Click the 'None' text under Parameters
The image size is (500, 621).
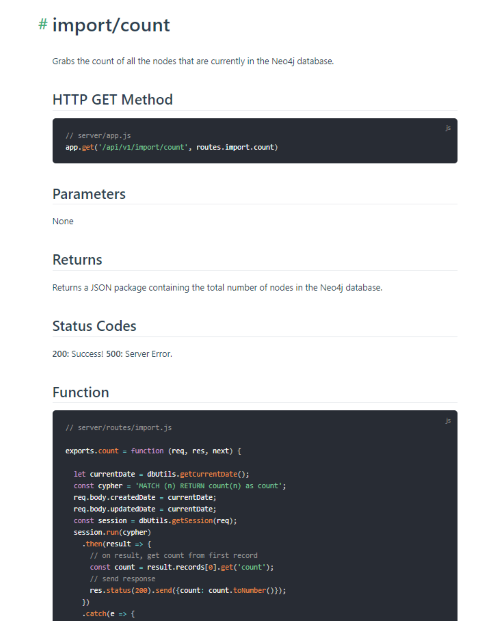tap(63, 221)
